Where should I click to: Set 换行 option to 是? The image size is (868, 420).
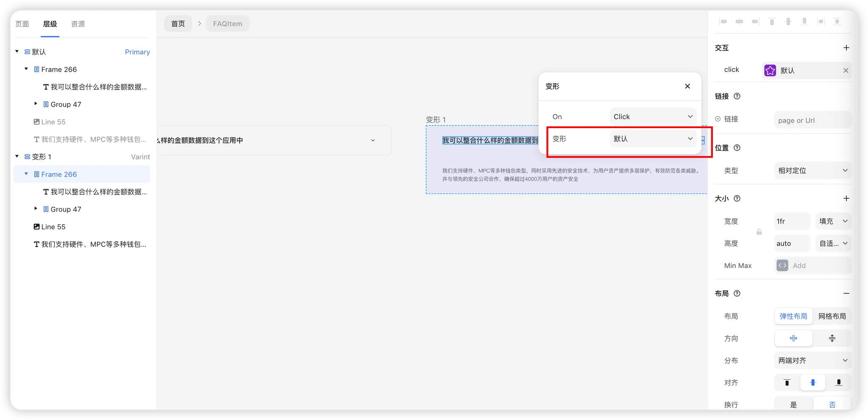point(793,405)
